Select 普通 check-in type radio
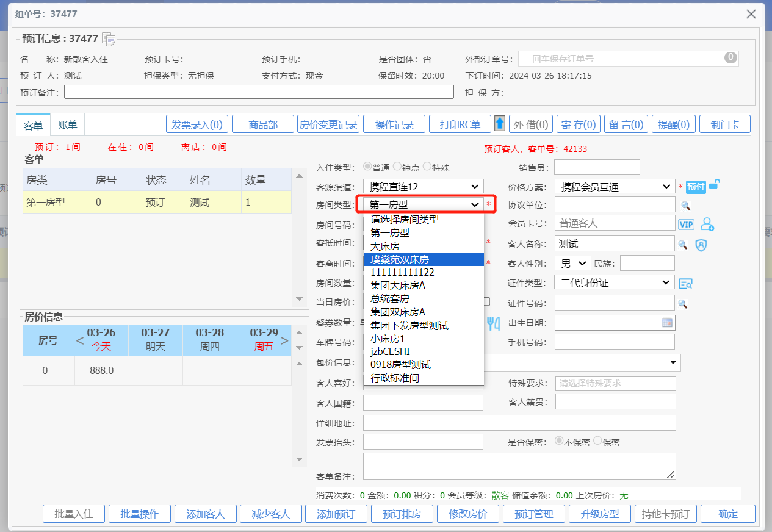 (x=367, y=167)
